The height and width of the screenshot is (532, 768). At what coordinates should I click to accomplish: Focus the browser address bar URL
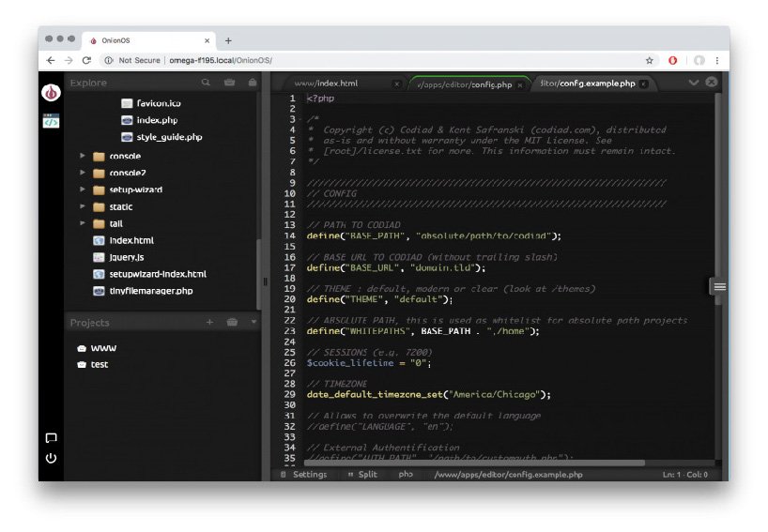[x=221, y=60]
